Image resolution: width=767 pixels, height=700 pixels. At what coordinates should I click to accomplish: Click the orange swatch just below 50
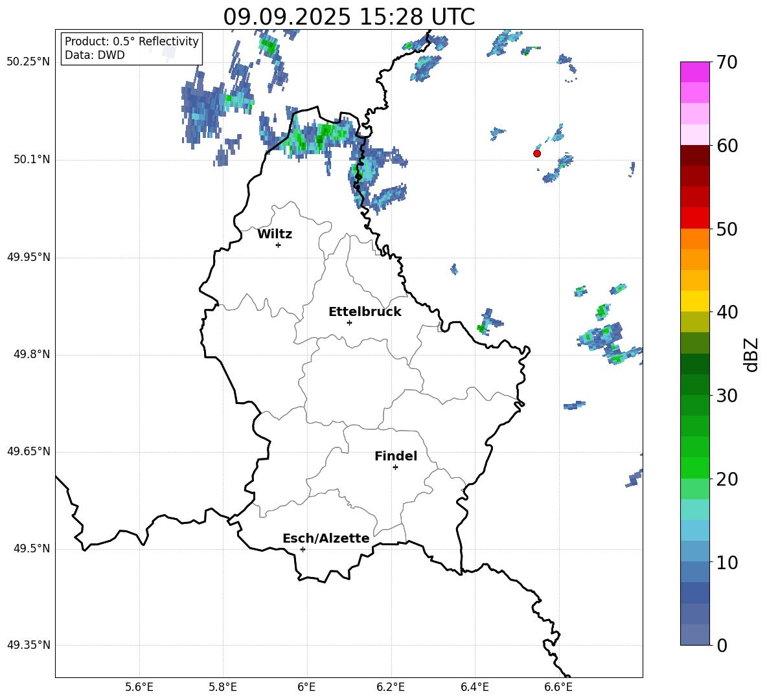click(x=695, y=239)
